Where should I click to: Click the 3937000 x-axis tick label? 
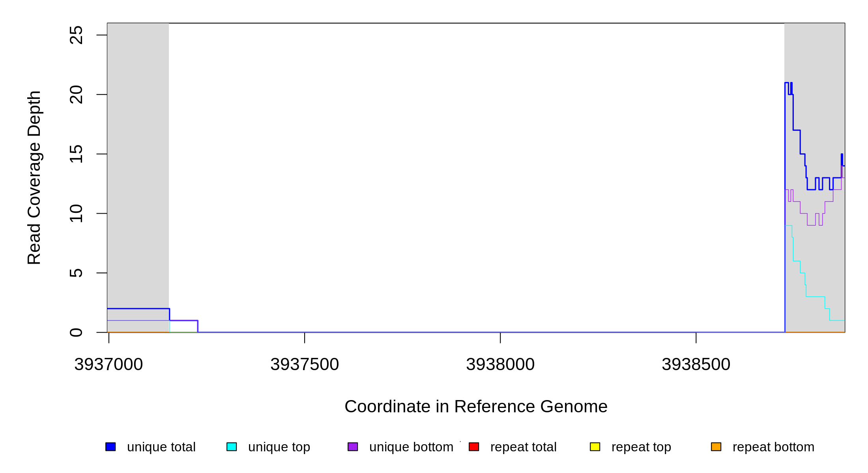tap(109, 365)
